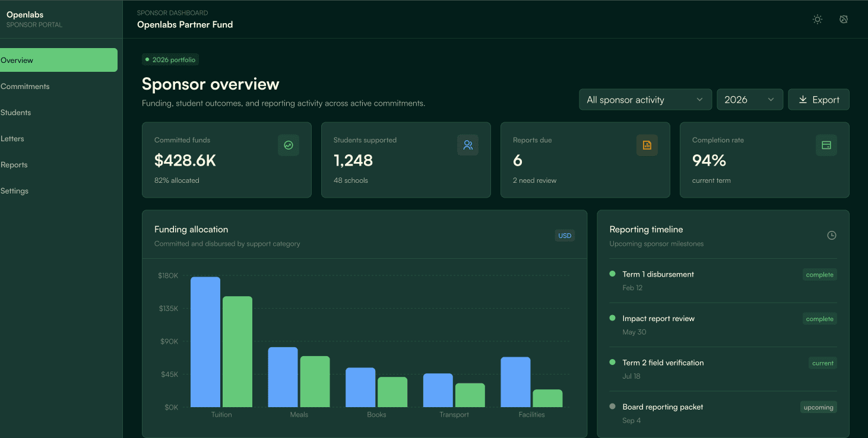Click the Reporting timeline clock icon
Image resolution: width=868 pixels, height=438 pixels.
tap(832, 236)
